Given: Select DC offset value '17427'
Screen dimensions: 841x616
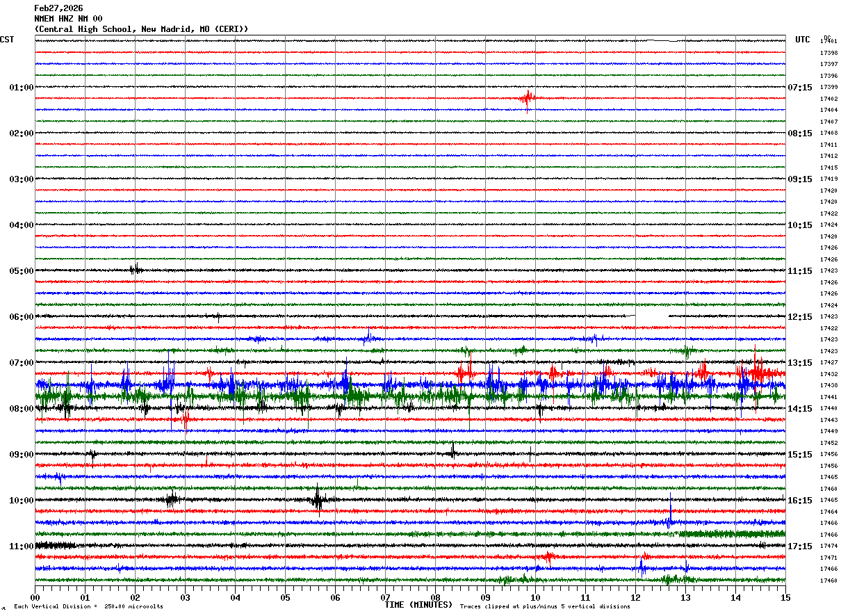Looking at the screenshot, I should (828, 363).
